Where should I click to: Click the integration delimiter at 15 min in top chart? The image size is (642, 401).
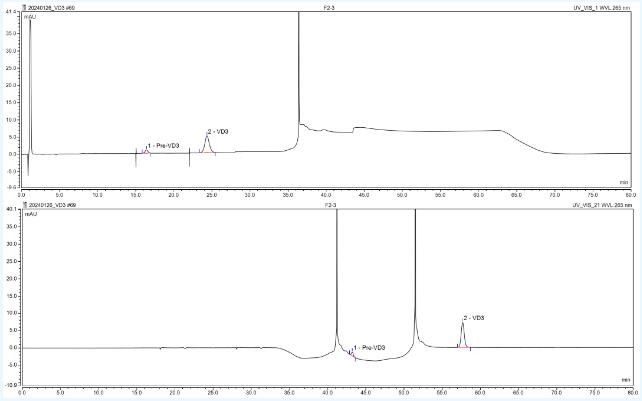136,157
